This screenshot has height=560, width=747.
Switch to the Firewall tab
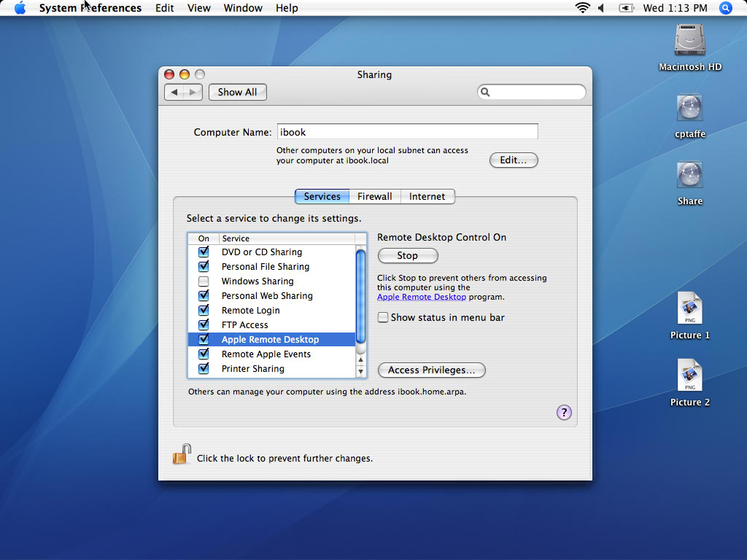click(x=375, y=196)
